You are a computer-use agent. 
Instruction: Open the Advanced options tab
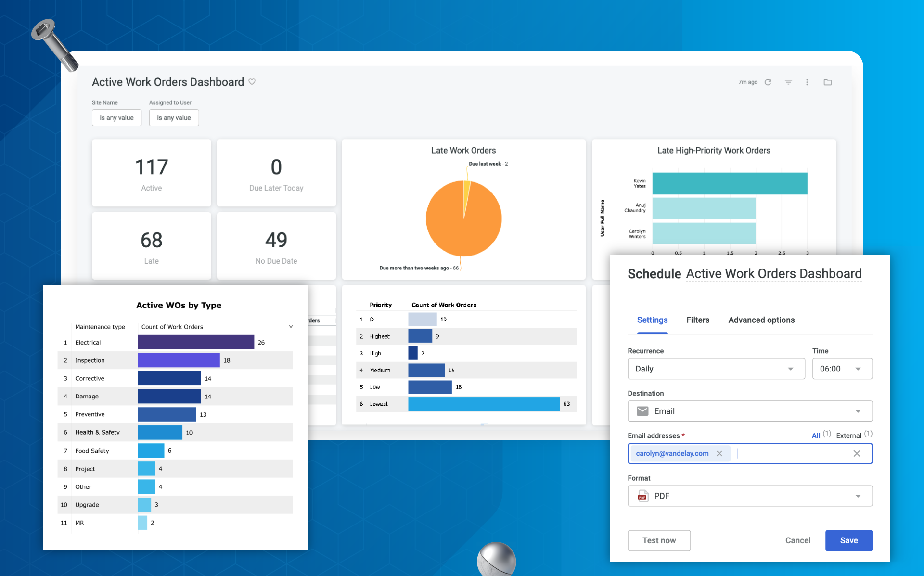761,320
